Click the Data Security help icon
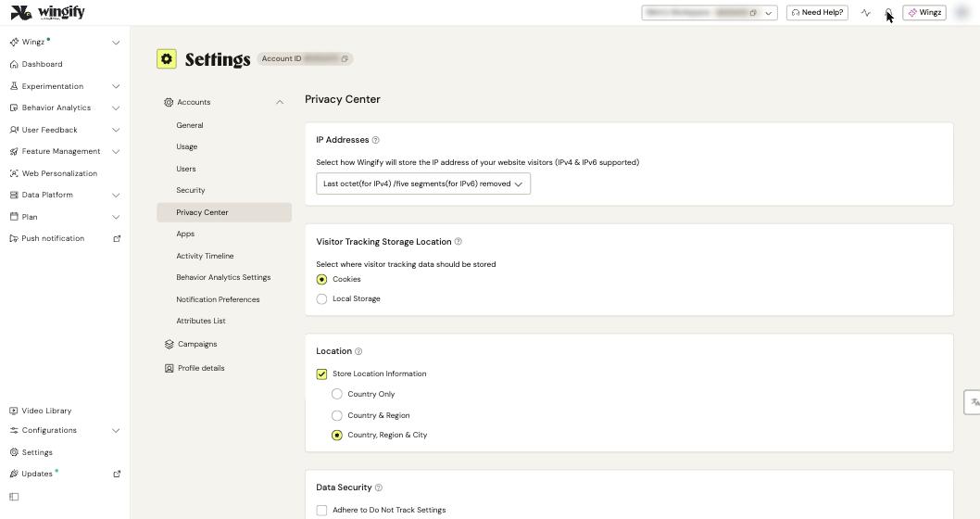Viewport: 980px width, 519px height. 379,487
